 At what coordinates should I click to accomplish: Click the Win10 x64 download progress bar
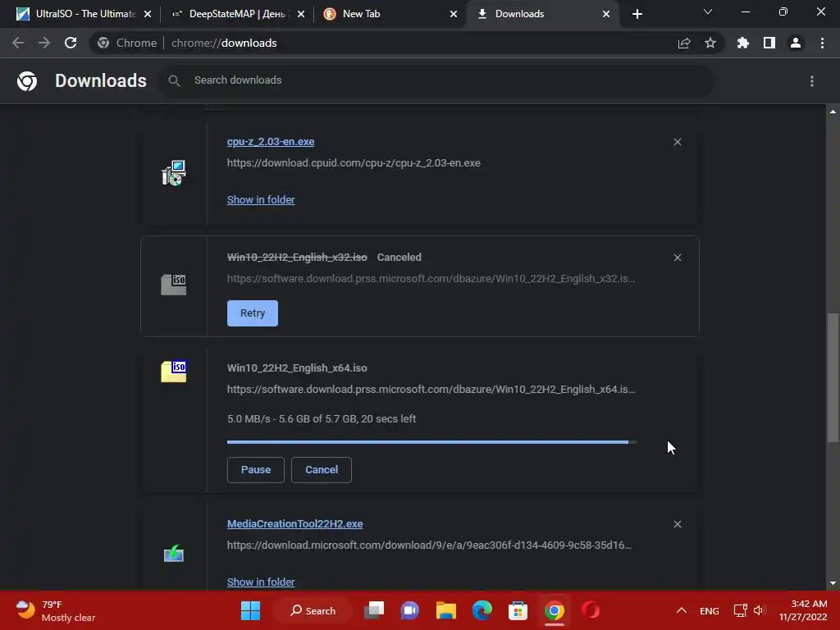431,442
